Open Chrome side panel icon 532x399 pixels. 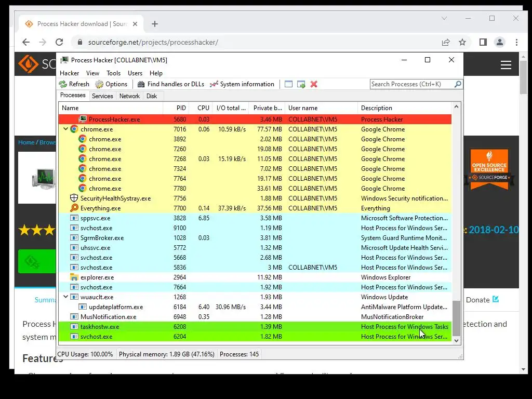click(483, 42)
